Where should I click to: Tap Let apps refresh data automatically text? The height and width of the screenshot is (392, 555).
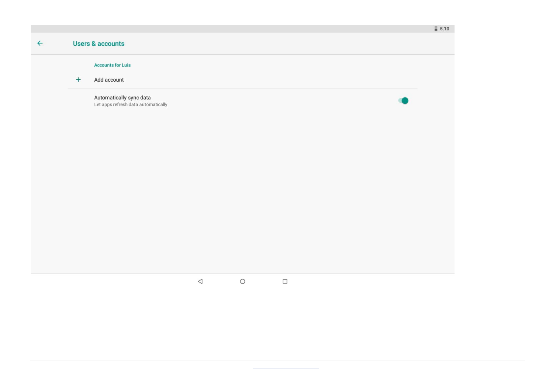pos(131,105)
